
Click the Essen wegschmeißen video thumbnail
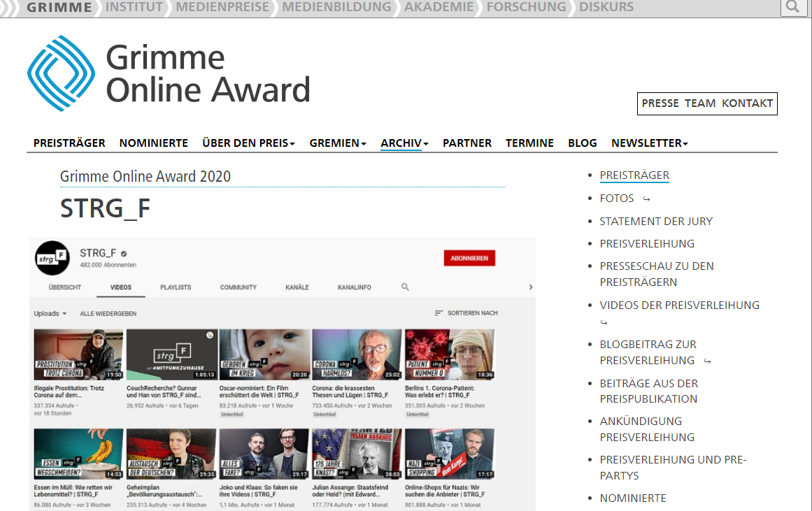coord(79,454)
